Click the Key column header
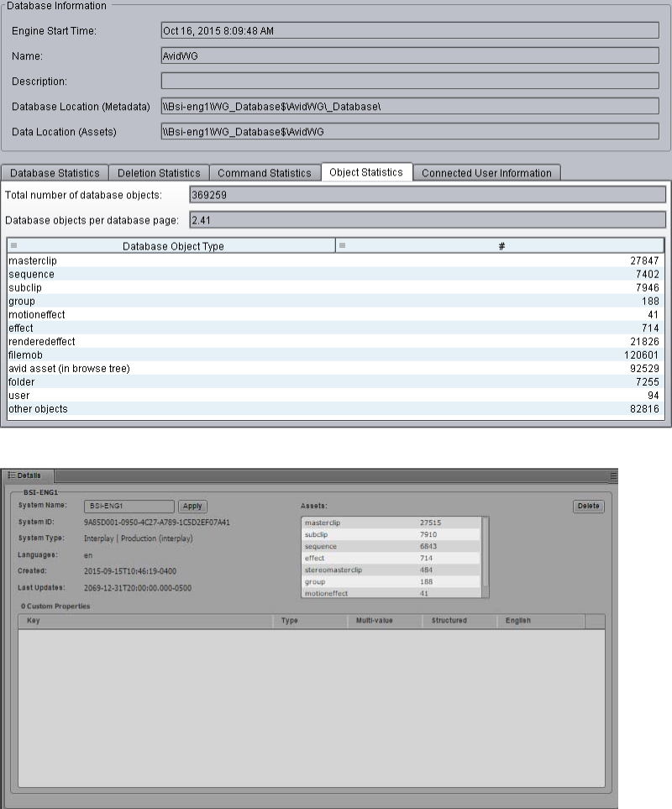672x809 pixels. [145, 621]
